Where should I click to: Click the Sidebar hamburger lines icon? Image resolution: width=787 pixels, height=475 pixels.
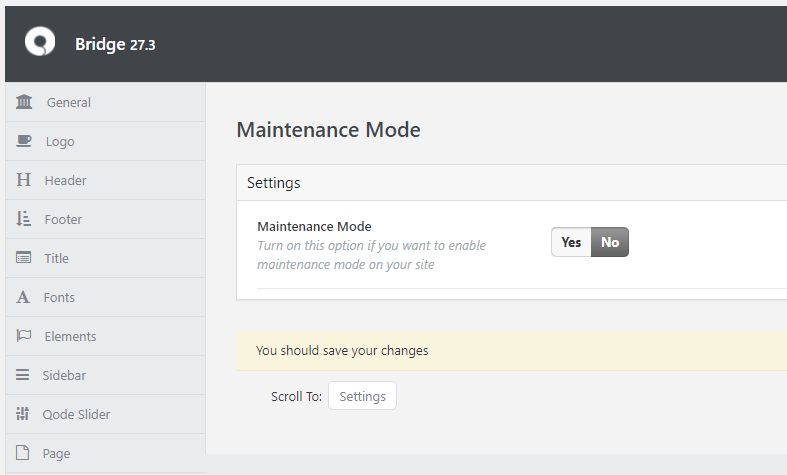(22, 375)
